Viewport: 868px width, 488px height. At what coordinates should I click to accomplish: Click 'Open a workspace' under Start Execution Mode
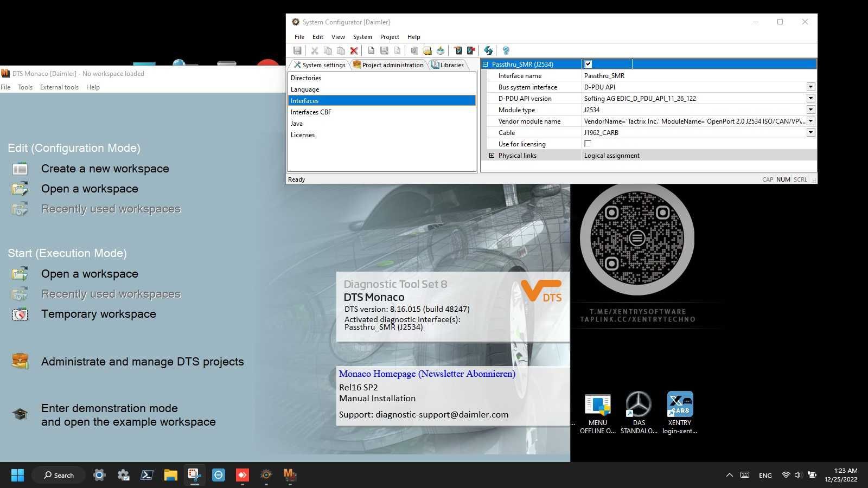pyautogui.click(x=90, y=274)
